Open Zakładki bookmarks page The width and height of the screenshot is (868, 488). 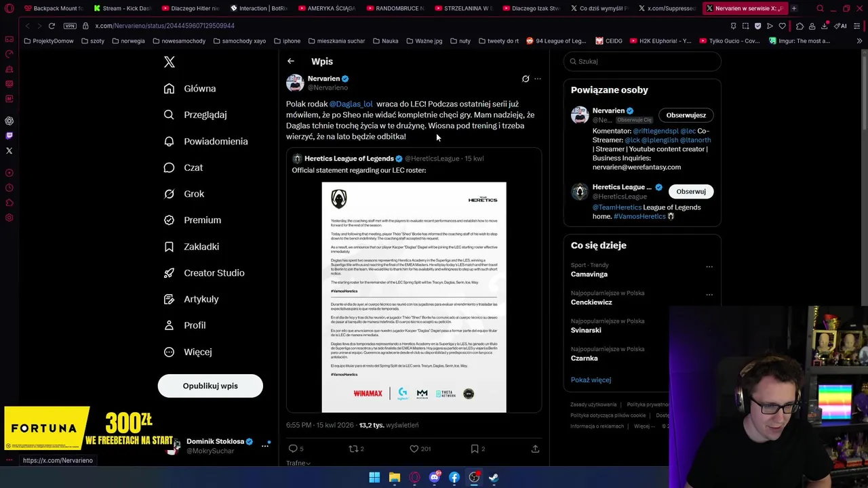(192, 247)
